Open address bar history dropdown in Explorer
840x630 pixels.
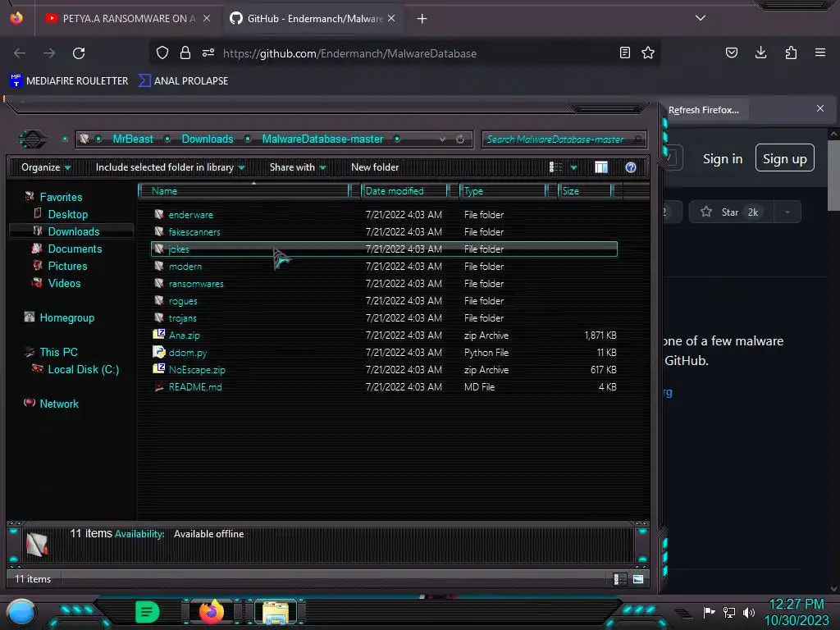[442, 139]
